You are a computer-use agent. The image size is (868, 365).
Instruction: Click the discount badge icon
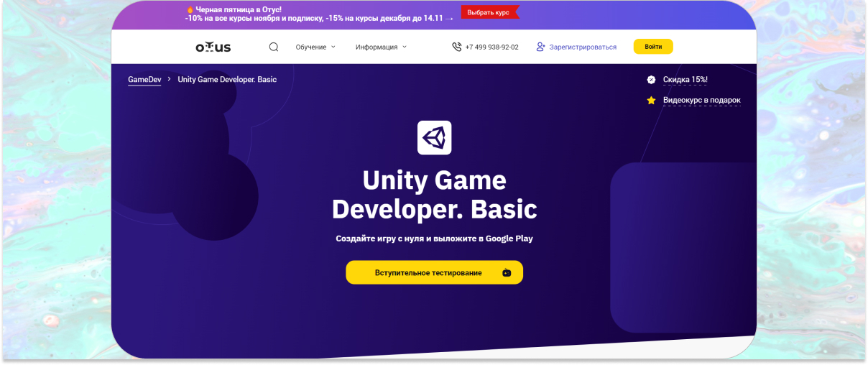(x=651, y=80)
